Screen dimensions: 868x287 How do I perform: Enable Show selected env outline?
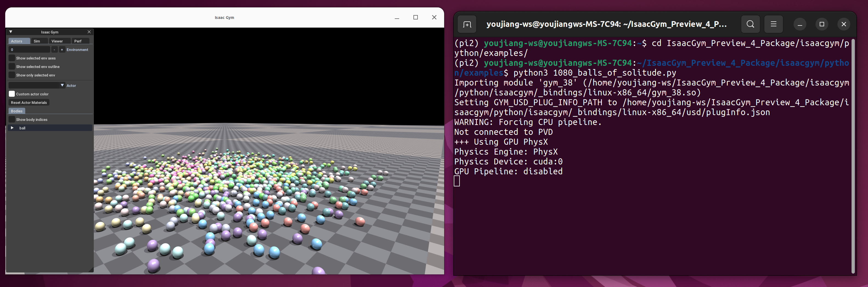(12, 66)
